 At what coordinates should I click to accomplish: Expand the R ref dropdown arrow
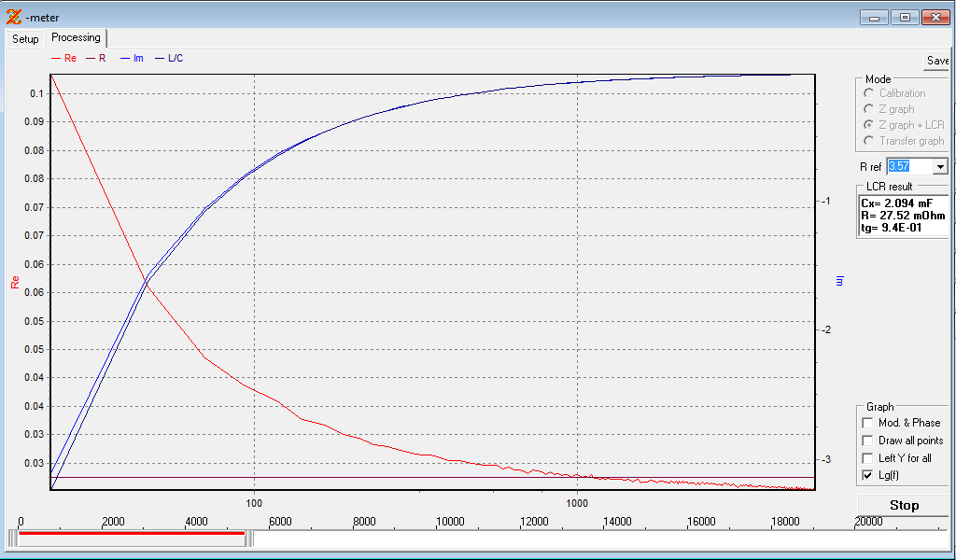click(x=940, y=166)
